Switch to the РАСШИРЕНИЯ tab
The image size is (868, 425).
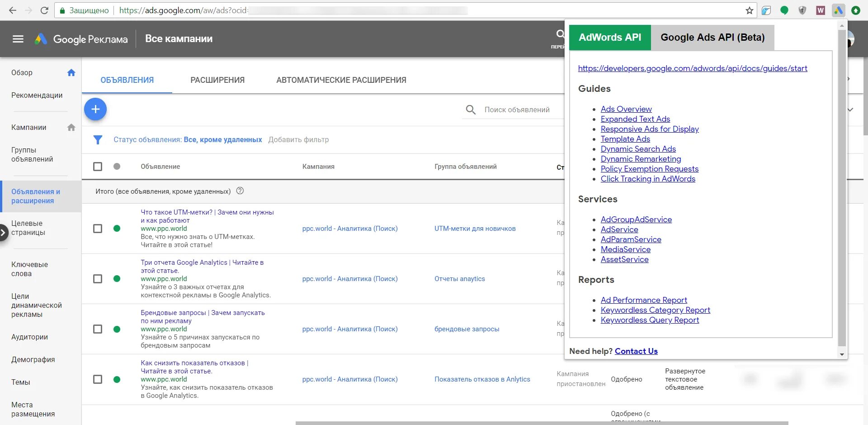click(x=217, y=80)
